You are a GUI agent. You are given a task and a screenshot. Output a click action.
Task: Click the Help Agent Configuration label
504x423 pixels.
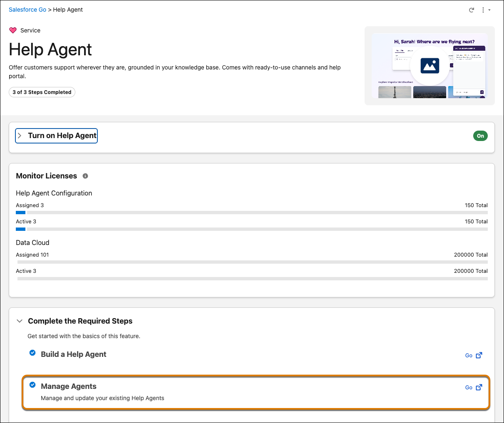[54, 193]
